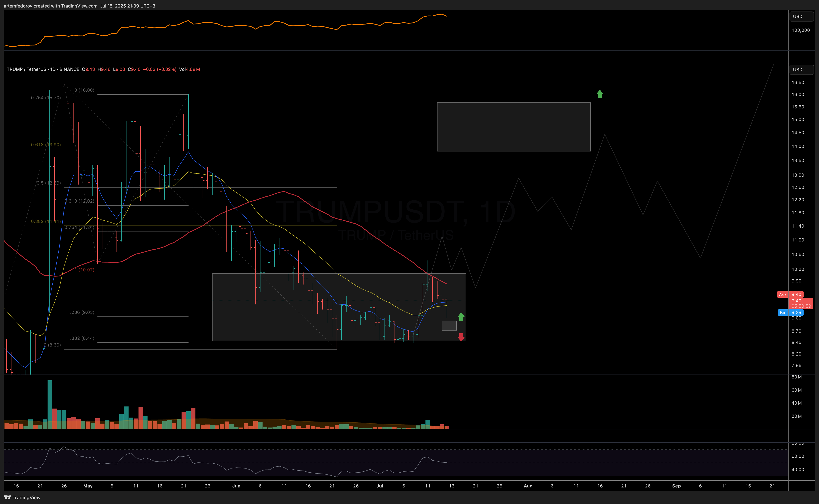819x504 pixels.
Task: Click the Sep label on the time axis
Action: point(676,486)
